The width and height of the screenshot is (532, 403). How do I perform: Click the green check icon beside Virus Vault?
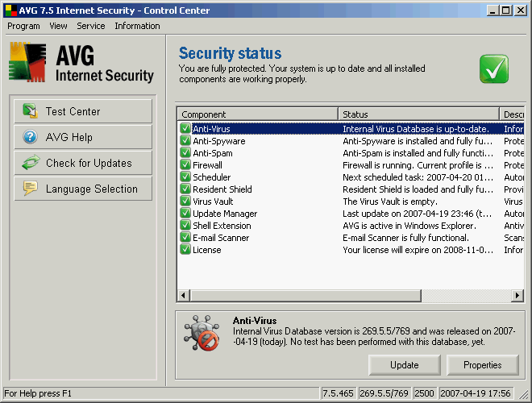pyautogui.click(x=185, y=201)
